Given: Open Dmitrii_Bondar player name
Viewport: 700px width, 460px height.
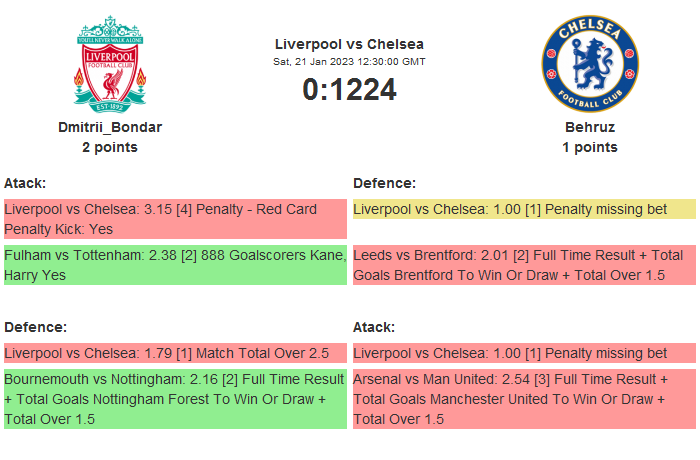Looking at the screenshot, I should click(x=110, y=127).
